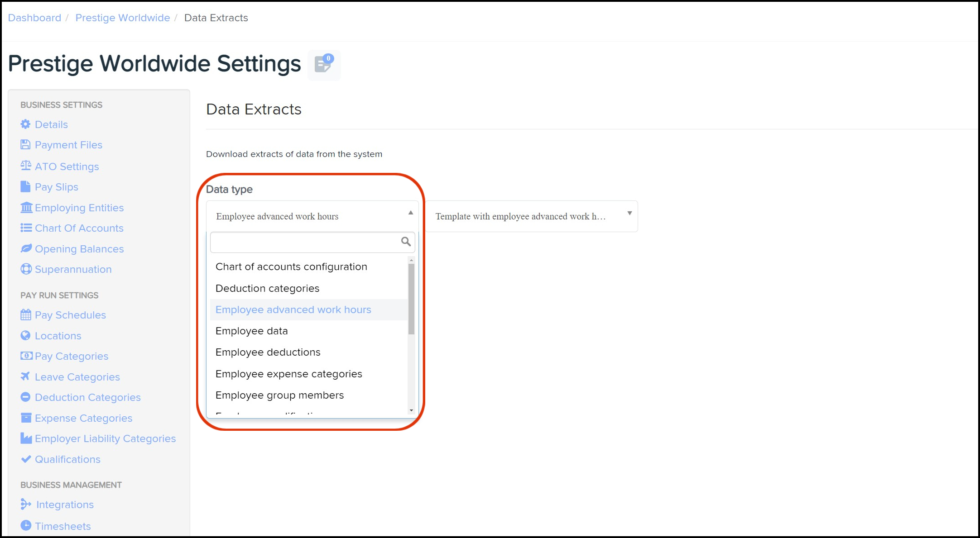Select Employee group members option

[x=279, y=395]
